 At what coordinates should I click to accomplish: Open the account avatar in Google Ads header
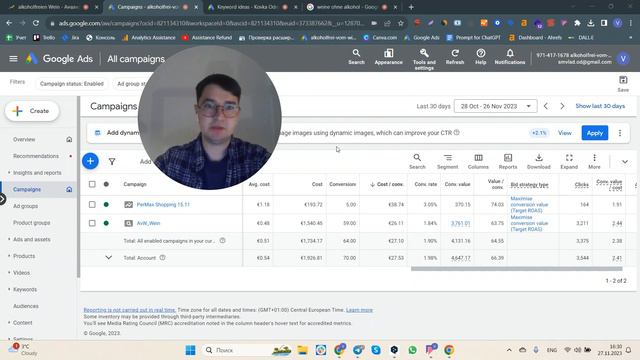tap(623, 59)
